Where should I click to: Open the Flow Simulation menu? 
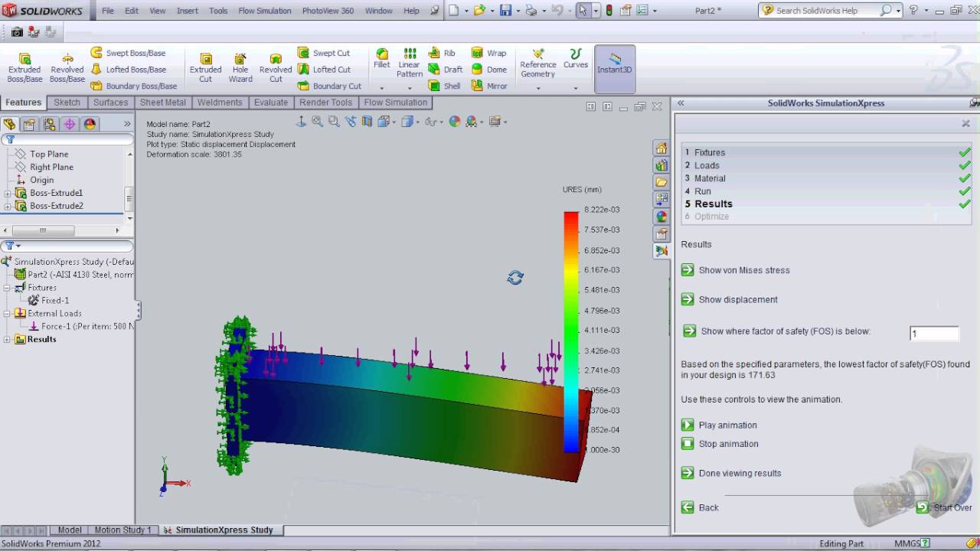coord(265,11)
